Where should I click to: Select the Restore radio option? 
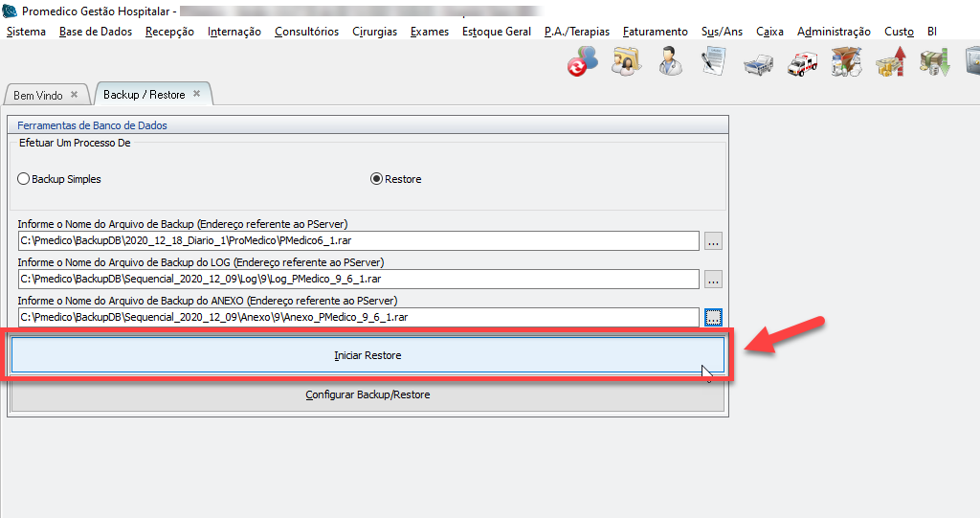point(376,179)
